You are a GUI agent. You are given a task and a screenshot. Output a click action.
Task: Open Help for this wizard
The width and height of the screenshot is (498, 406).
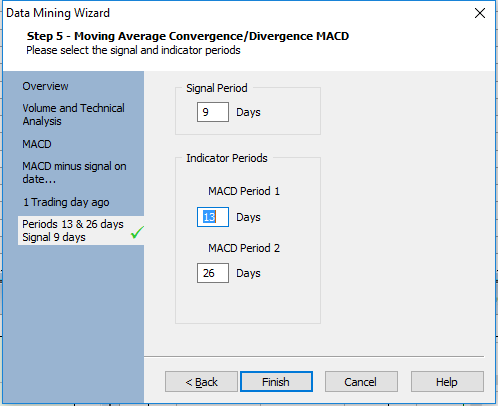[x=447, y=382]
